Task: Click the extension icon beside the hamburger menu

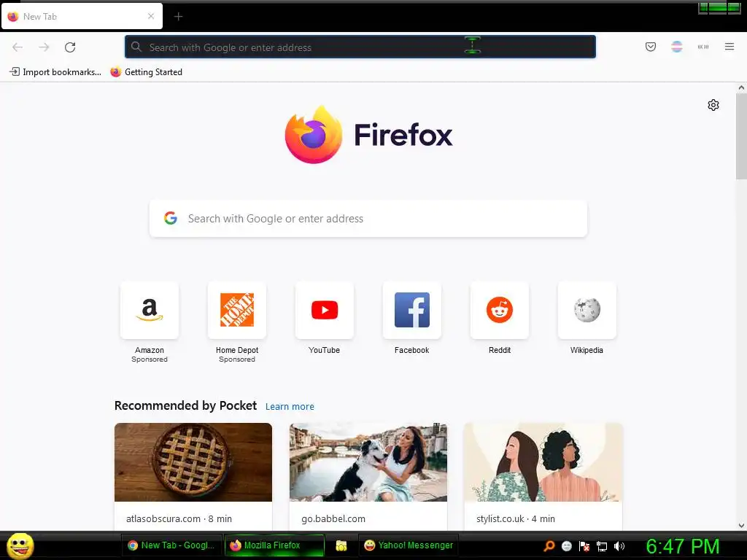Action: click(x=703, y=47)
